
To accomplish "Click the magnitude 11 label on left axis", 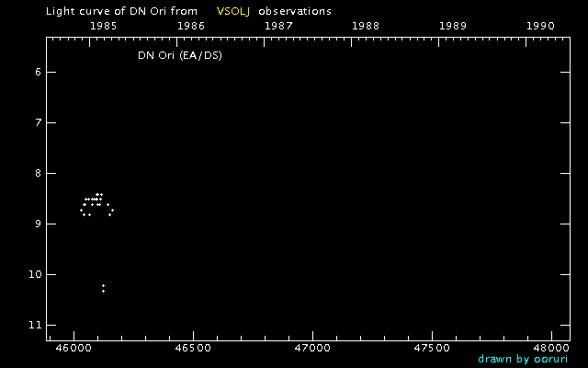I will (x=34, y=326).
